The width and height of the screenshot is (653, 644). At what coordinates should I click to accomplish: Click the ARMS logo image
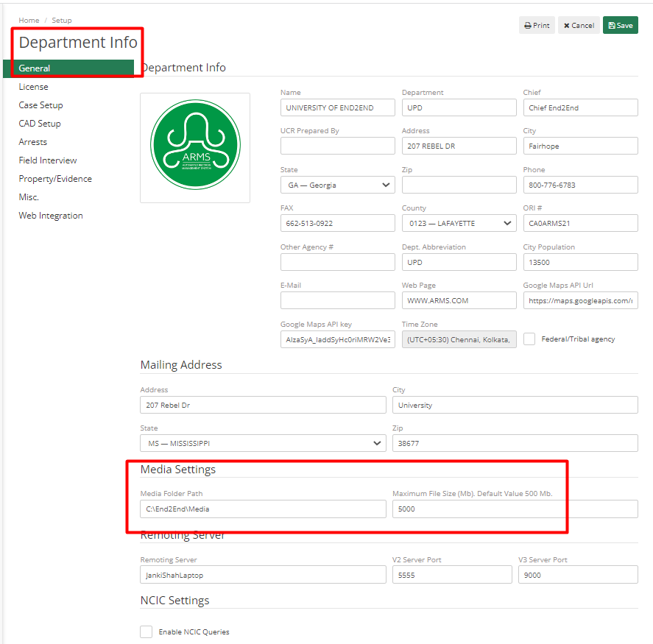[x=194, y=147]
